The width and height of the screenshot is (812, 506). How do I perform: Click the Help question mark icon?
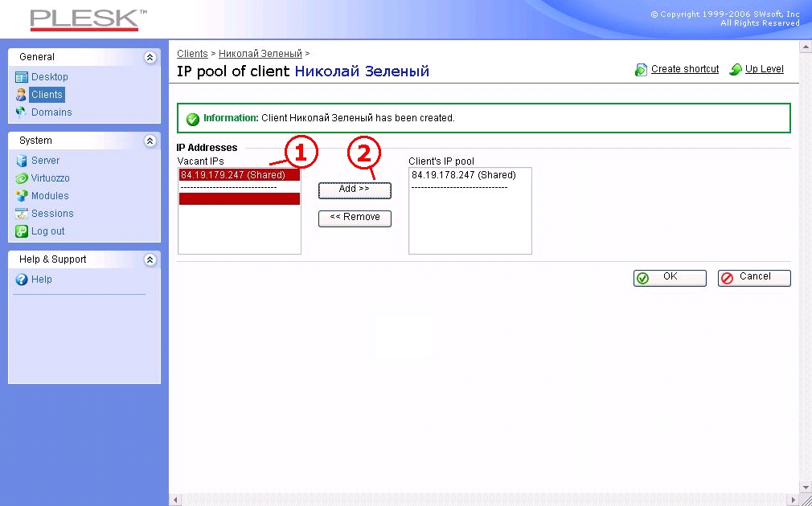tap(22, 280)
